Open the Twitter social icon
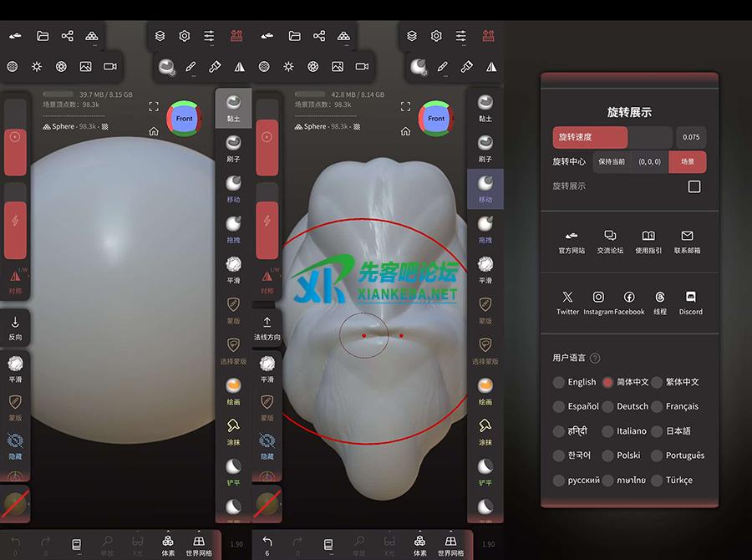 (568, 298)
